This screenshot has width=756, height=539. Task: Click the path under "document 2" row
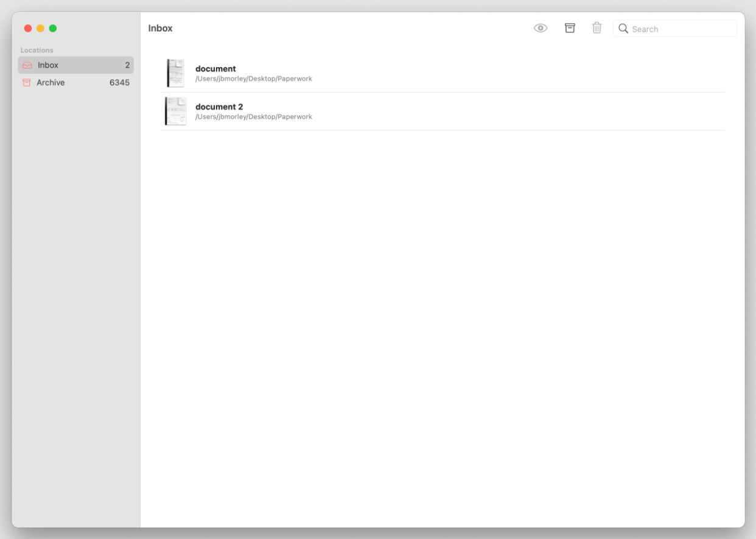(x=254, y=116)
